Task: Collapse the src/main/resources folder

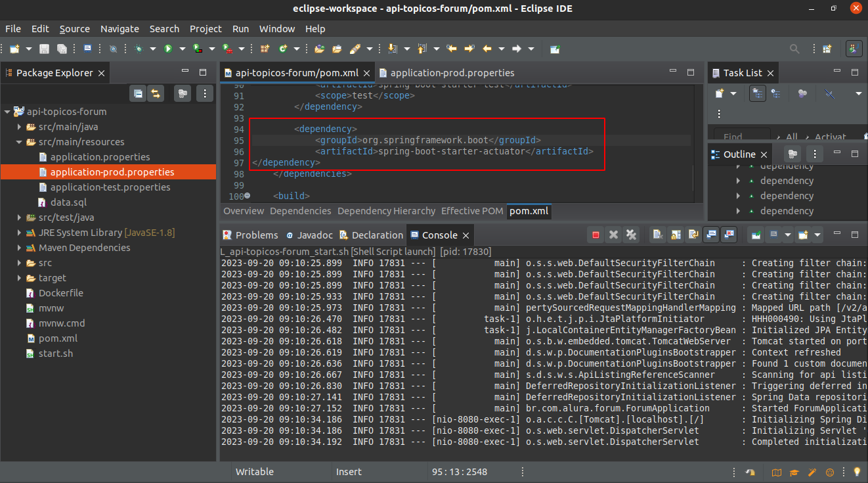Action: click(19, 142)
